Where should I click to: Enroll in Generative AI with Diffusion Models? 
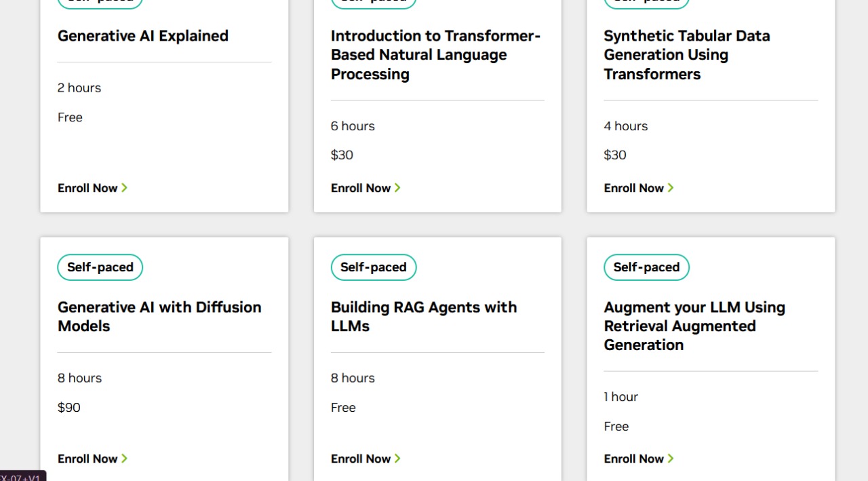pyautogui.click(x=88, y=459)
